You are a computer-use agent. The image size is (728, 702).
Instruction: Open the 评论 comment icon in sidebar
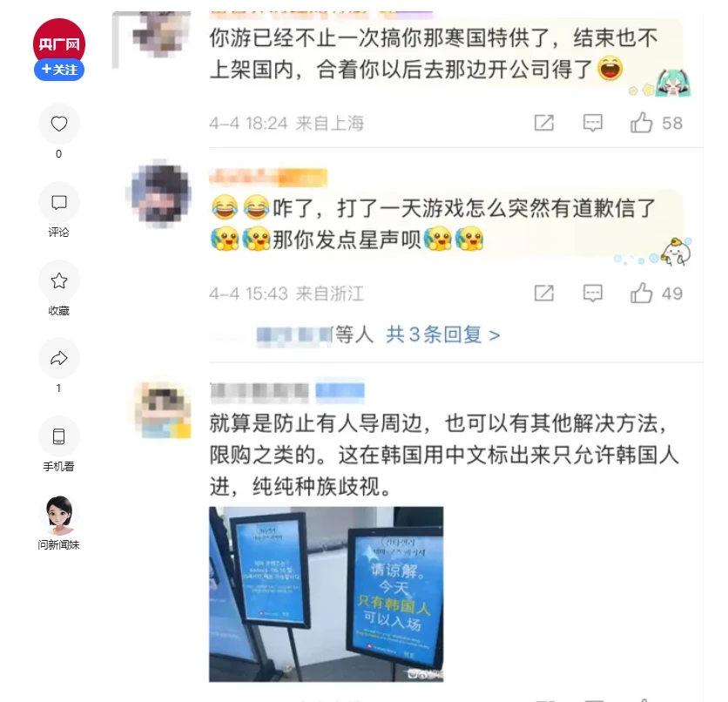pos(59,202)
